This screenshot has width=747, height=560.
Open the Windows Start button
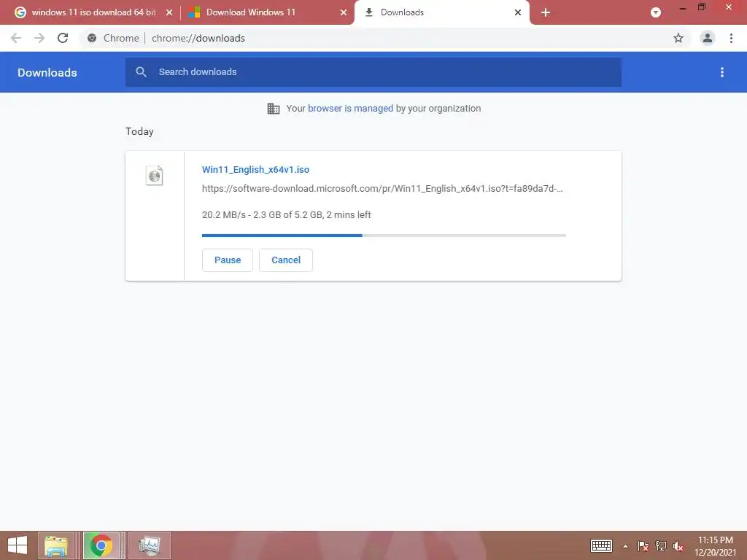(x=18, y=545)
